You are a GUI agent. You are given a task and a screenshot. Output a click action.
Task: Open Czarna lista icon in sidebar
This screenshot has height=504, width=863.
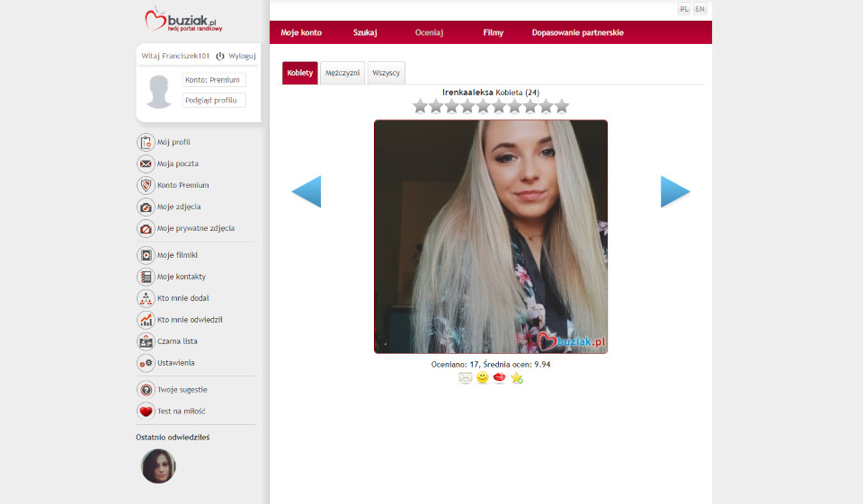tap(146, 341)
